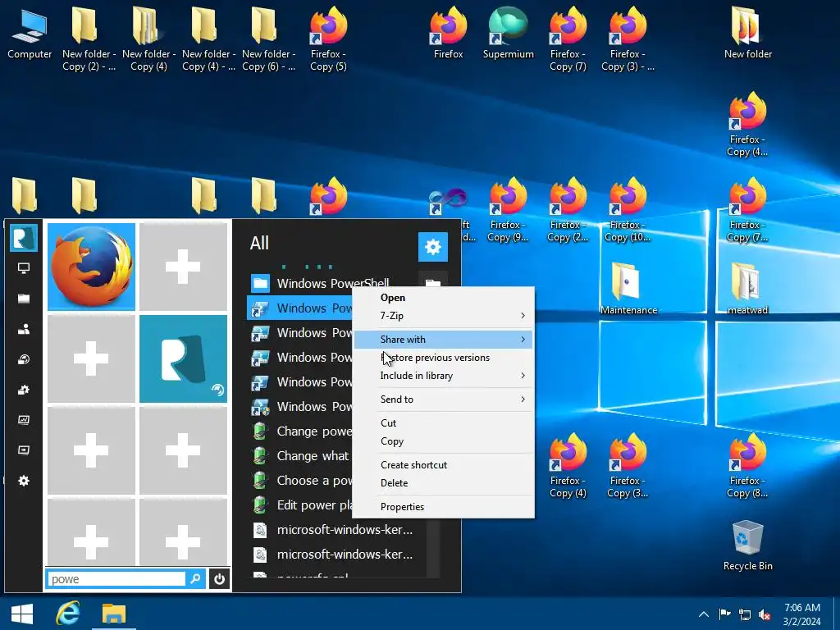840x630 pixels.
Task: Open the network users icon in start menu sidebar
Action: (24, 330)
